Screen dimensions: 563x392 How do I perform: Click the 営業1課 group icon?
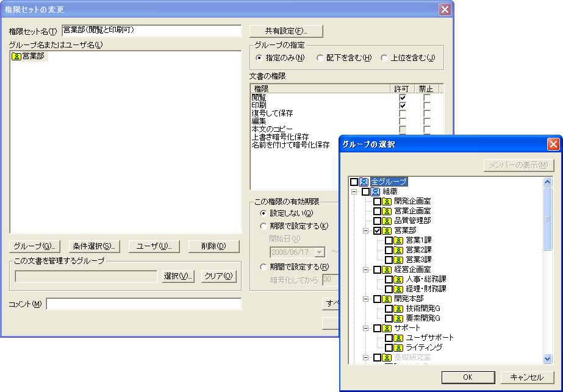(x=398, y=241)
